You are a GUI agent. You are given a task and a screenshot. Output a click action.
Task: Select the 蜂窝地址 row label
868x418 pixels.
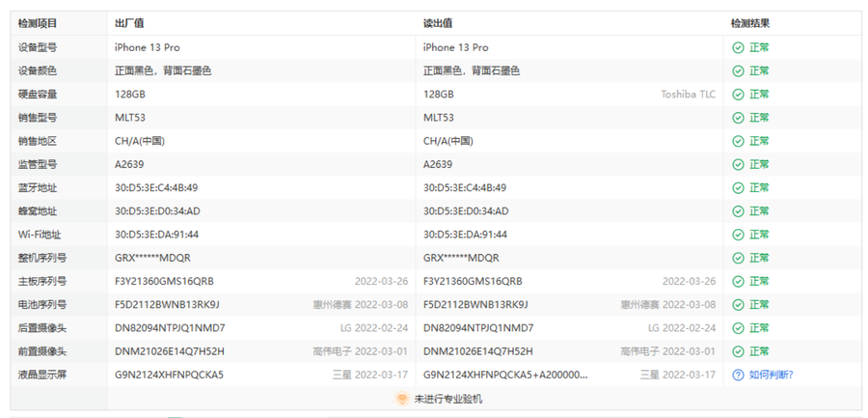click(x=37, y=211)
